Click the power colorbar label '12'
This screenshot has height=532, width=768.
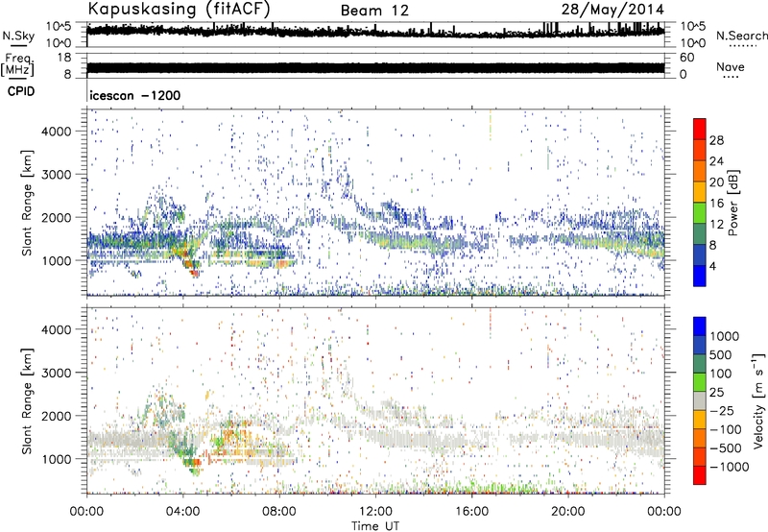[x=716, y=225]
